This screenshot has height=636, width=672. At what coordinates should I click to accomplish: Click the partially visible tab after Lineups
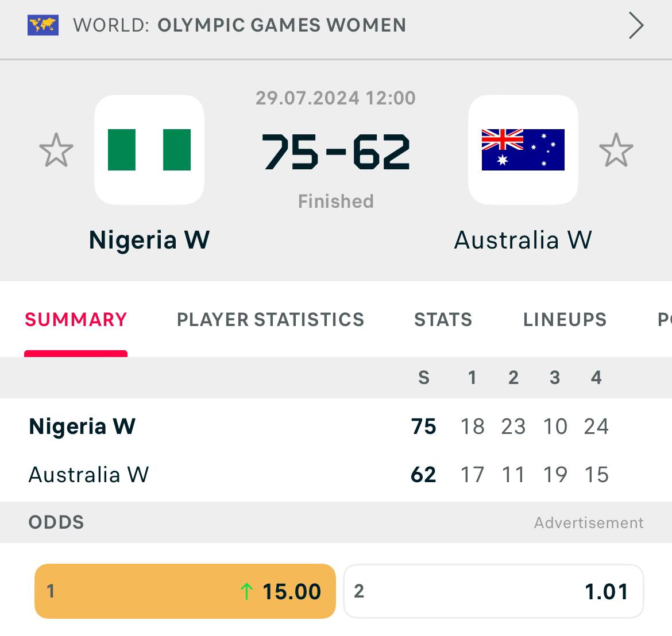[x=663, y=320]
